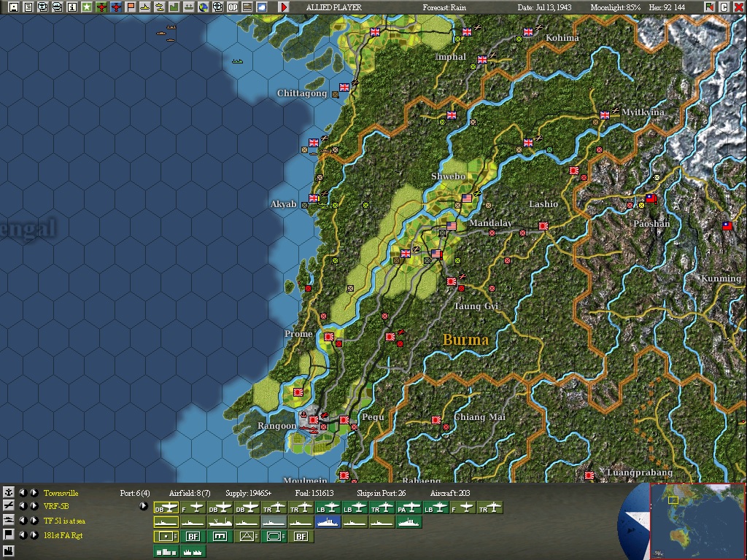Click the aircraft icon beside VRF-5B
Image resolution: width=747 pixels, height=560 pixels.
pos(9,506)
